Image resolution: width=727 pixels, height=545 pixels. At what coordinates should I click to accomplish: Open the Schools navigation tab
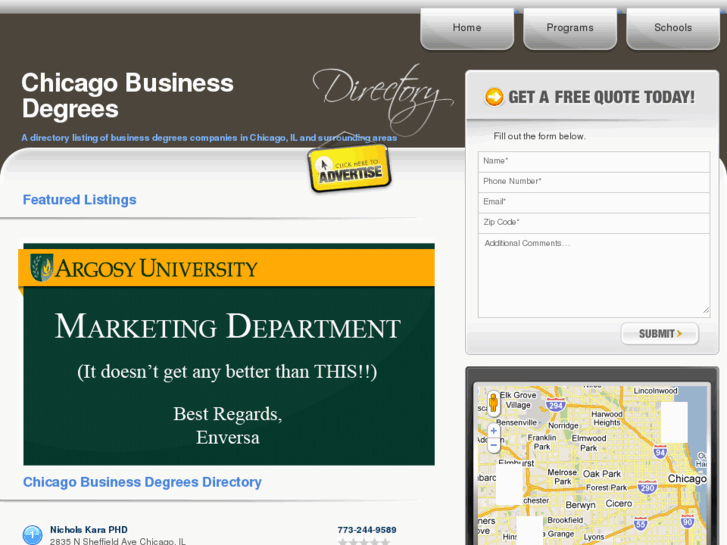point(673,28)
